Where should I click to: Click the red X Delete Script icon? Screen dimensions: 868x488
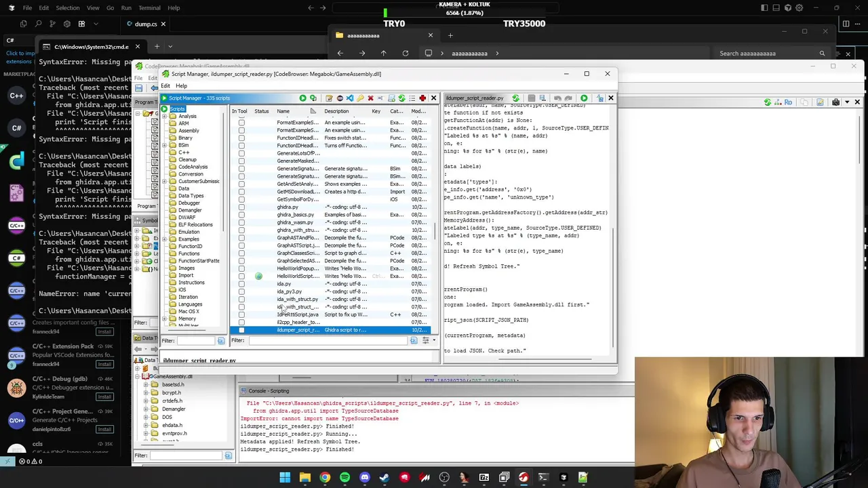point(370,98)
